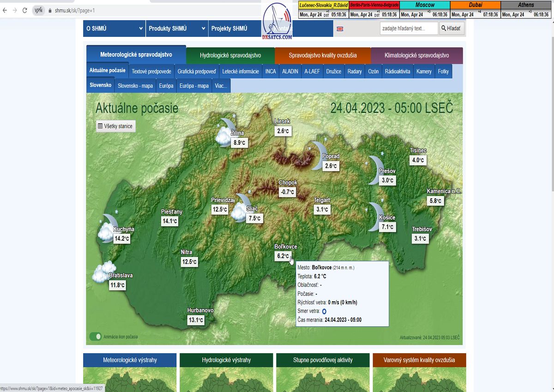Click the search text input field

(409, 29)
